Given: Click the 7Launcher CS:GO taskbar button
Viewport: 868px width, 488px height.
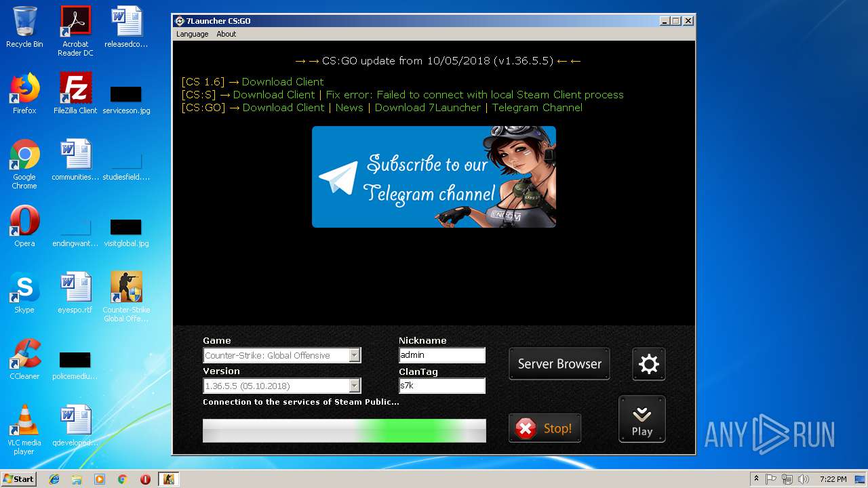Looking at the screenshot, I should (168, 479).
